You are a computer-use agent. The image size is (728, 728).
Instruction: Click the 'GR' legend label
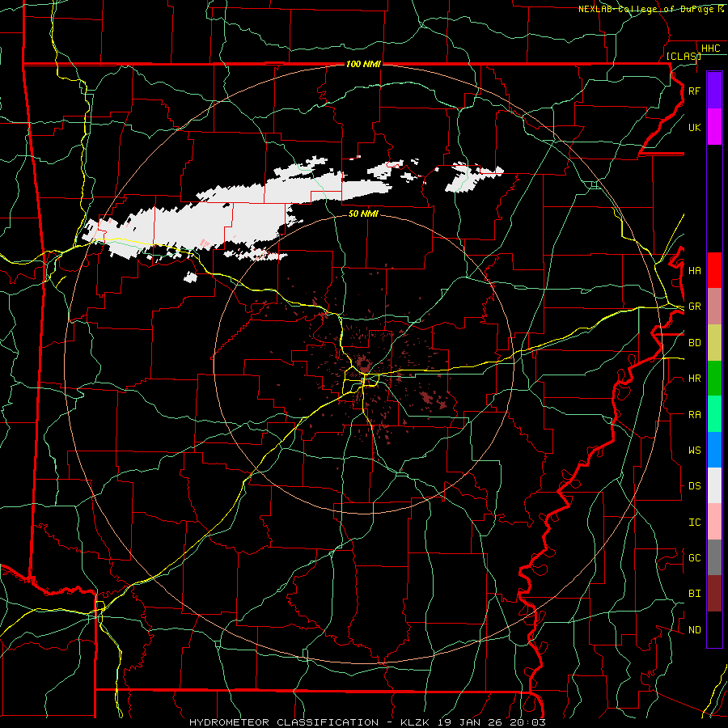(694, 307)
